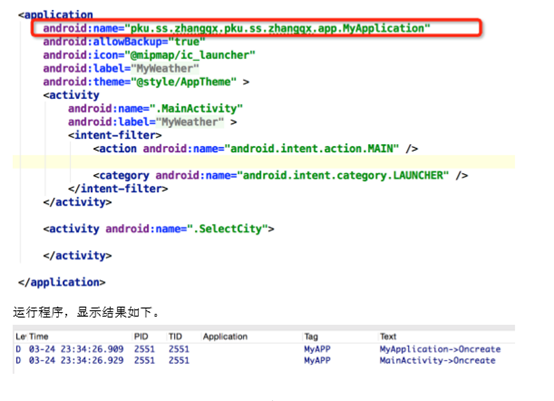Click the .SelectCity activity line
The width and height of the screenshot is (554, 401).
click(159, 229)
